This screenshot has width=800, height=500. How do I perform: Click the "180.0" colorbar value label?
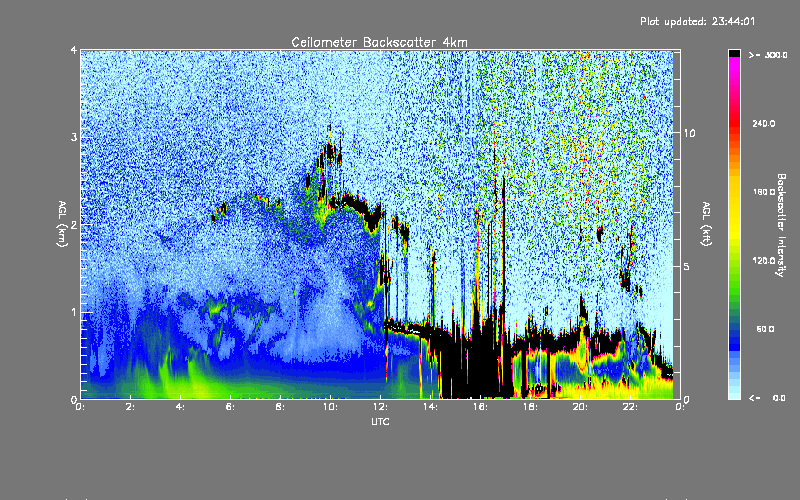point(764,192)
